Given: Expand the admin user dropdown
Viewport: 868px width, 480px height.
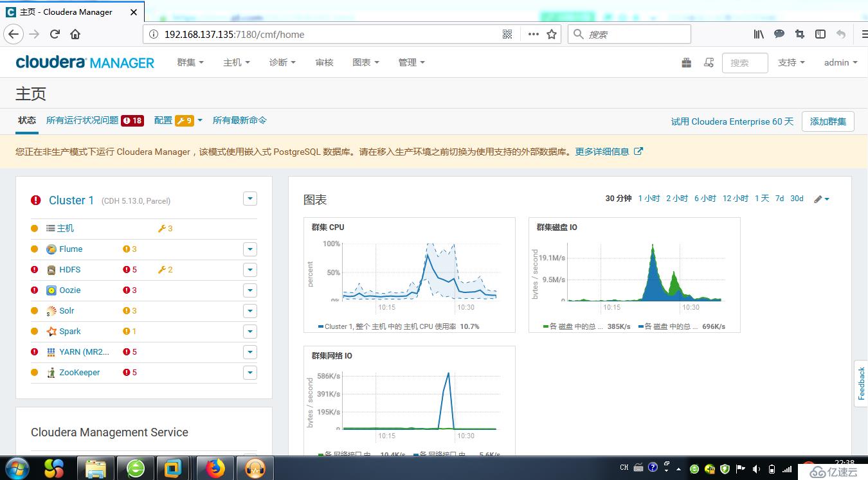Looking at the screenshot, I should coord(841,62).
